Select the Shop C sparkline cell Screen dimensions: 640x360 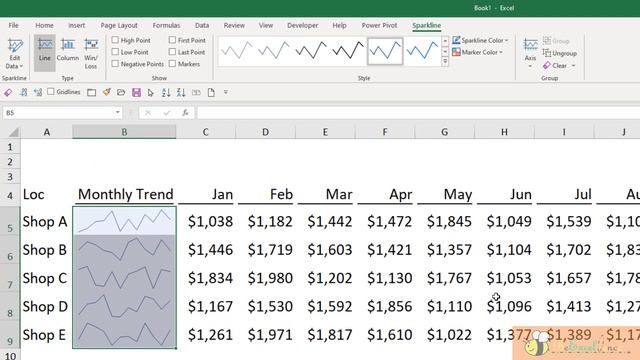[x=124, y=278]
